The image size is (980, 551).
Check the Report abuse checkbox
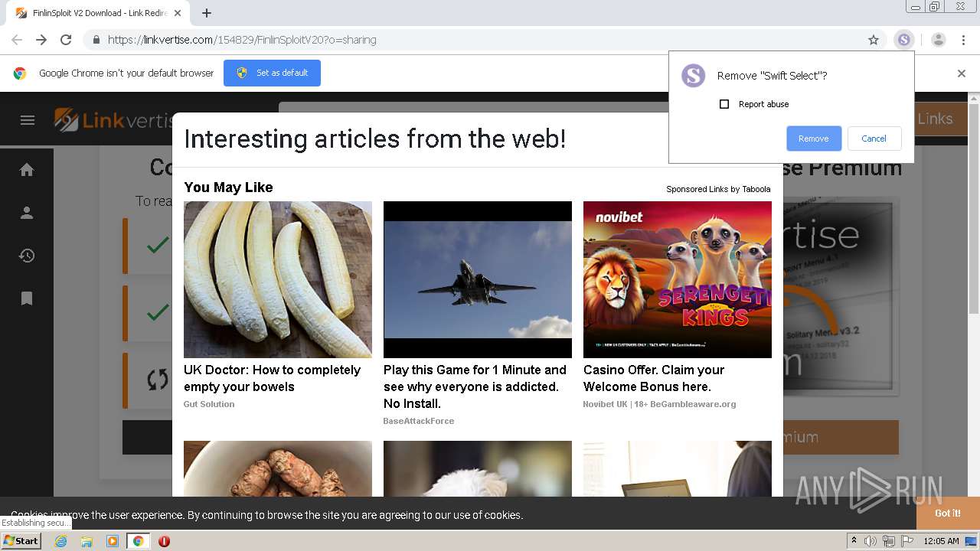724,104
